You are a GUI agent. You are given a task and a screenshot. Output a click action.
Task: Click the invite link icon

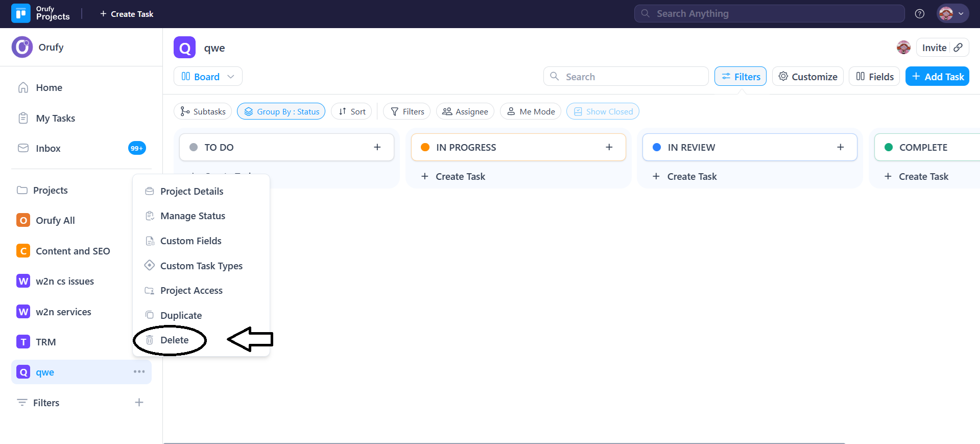click(x=958, y=48)
